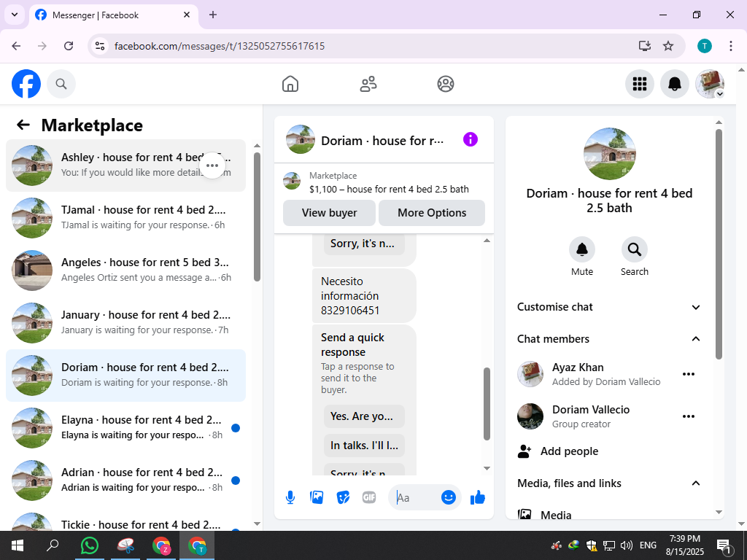
Task: Open TJamal's house for rent conversation
Action: point(125,218)
